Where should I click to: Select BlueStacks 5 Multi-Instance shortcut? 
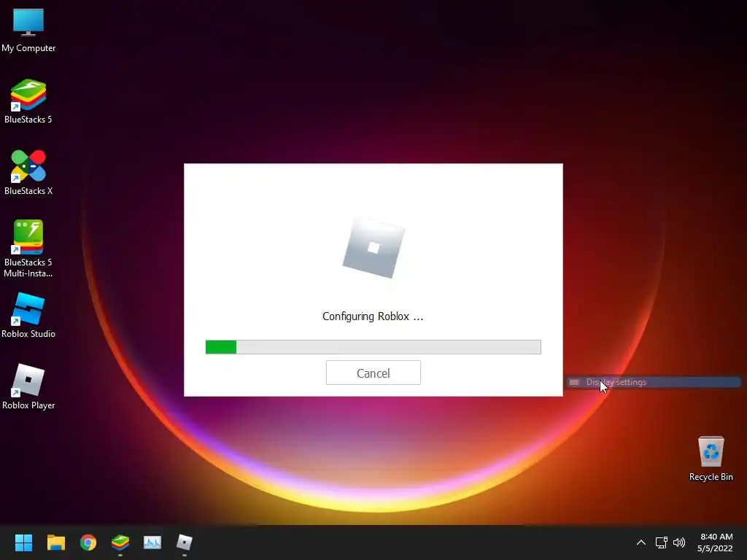28,249
